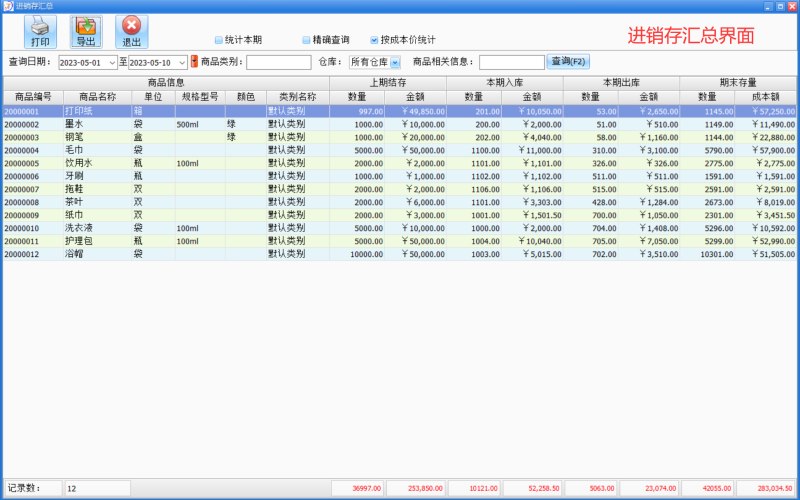Viewport: 800px width, 500px height.
Task: Click the 10301.00 ending quantity cell
Action: coord(707,254)
